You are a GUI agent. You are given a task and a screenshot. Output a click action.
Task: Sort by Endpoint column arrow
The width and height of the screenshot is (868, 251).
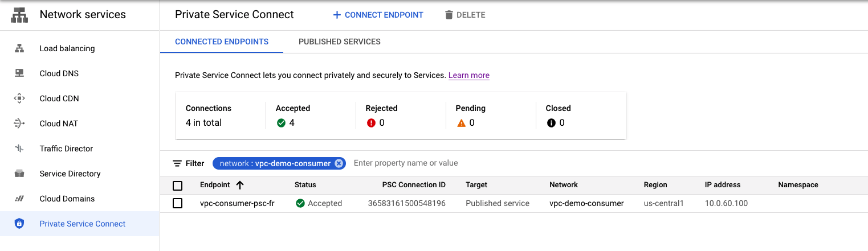coord(239,185)
